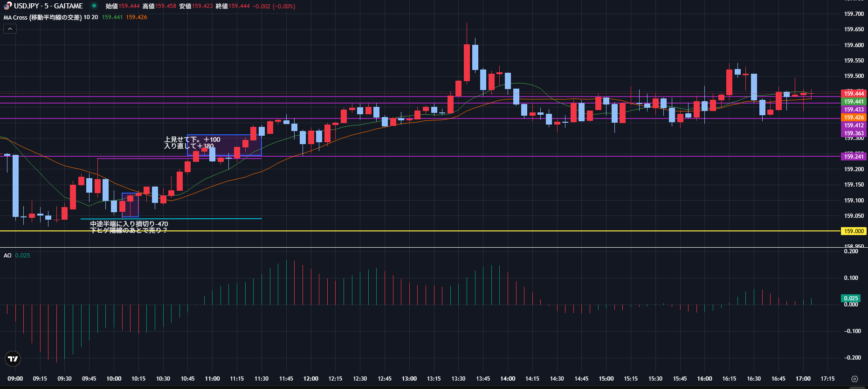Select the '中途半端に入り損切り -470' annotation
Image resolution: width=868 pixels, height=389 pixels.
pos(129,224)
